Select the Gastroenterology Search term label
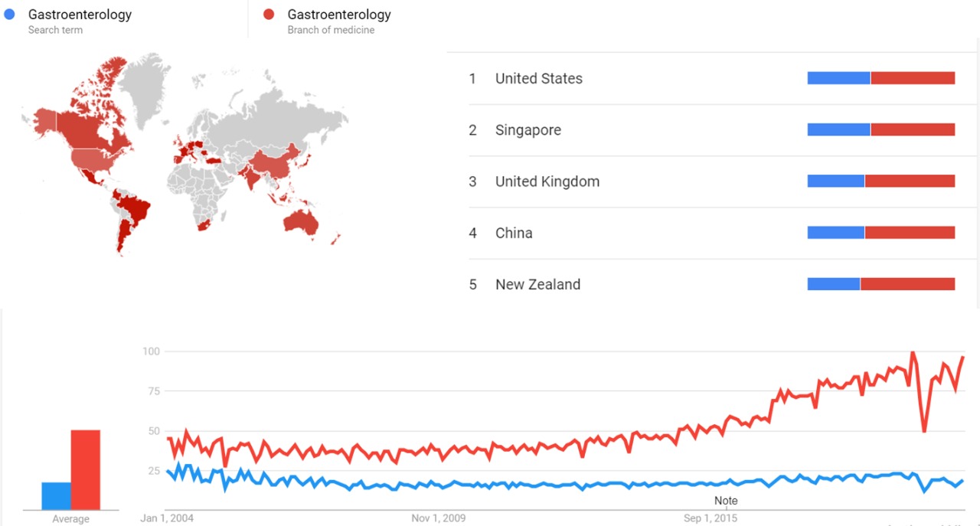The height and width of the screenshot is (526, 980). [x=80, y=15]
